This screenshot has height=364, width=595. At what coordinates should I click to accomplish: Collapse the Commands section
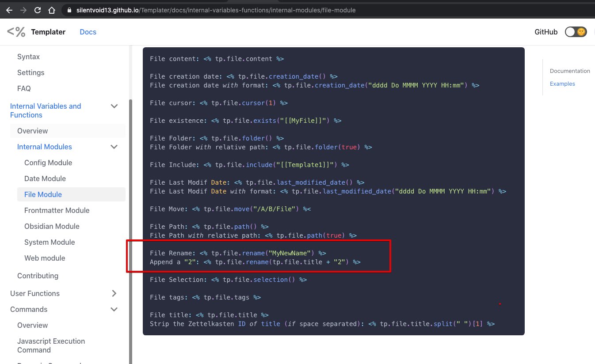coord(114,309)
